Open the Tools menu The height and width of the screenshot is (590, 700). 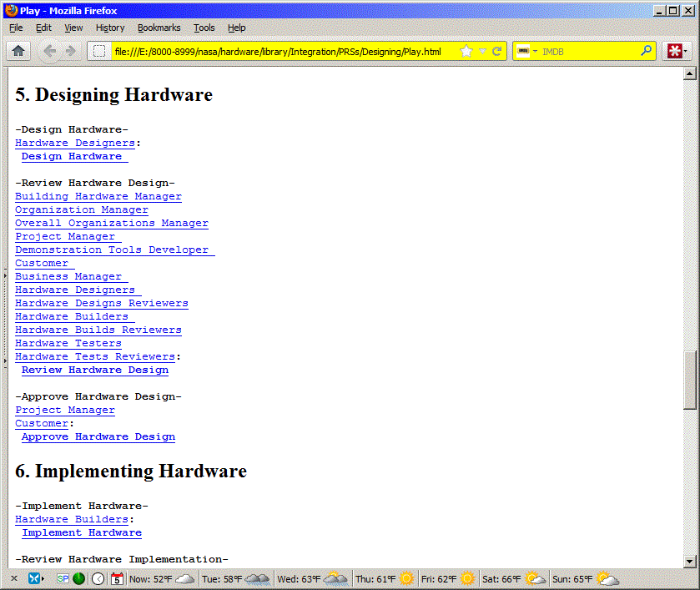pyautogui.click(x=204, y=28)
